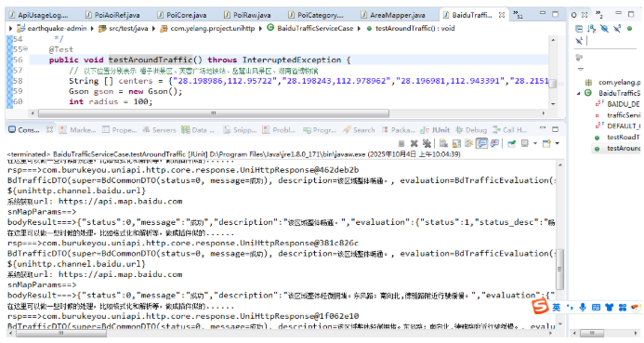This screenshot has height=343, width=644.
Task: Toggle Hide Fields in Outline toolbar
Action: [x=605, y=29]
